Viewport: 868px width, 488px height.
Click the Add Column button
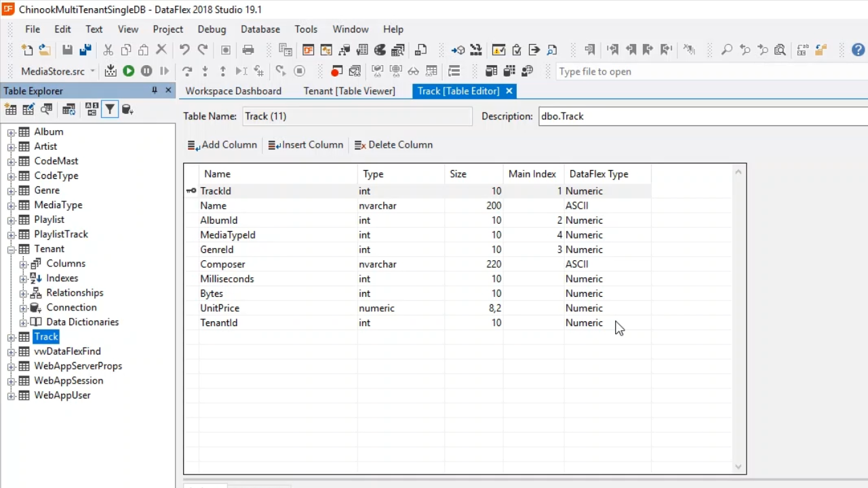pos(222,145)
